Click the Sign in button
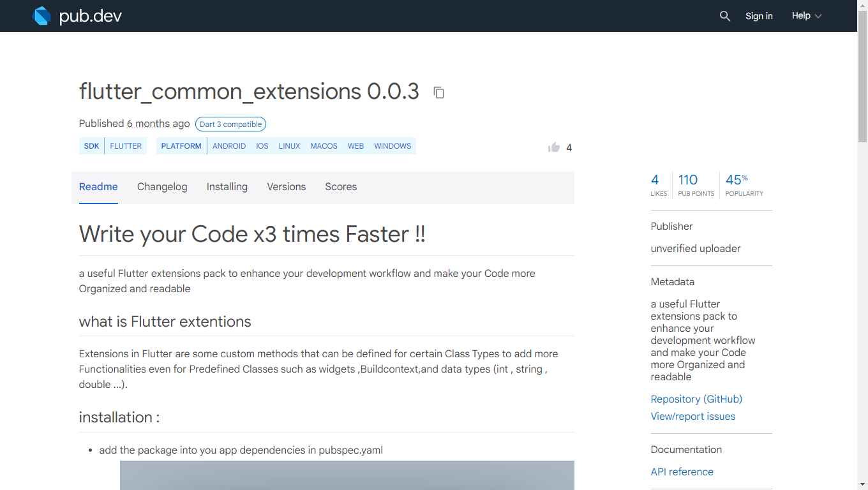 coord(759,15)
